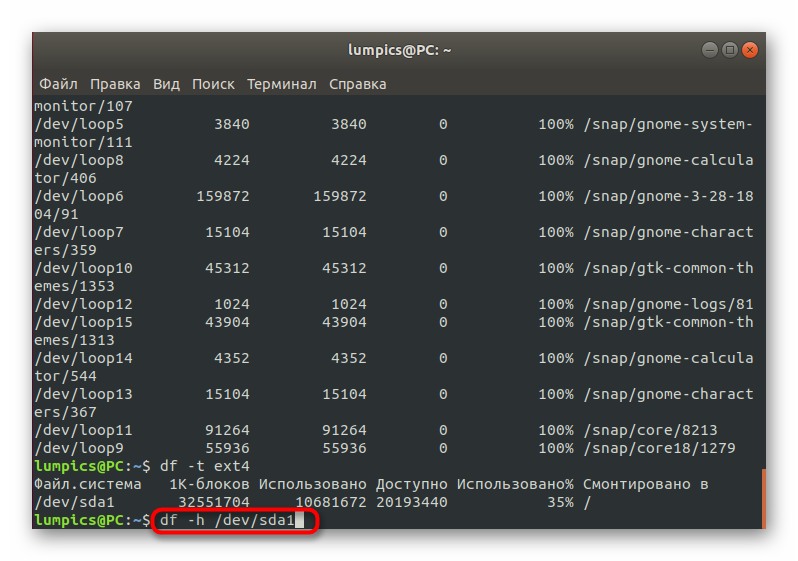Click the Доступно column header

412,484
